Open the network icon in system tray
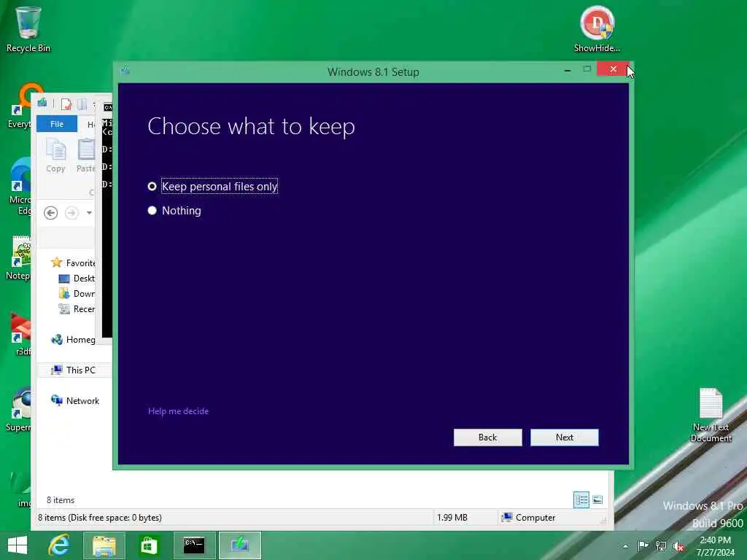This screenshot has width=747, height=560. tap(661, 545)
